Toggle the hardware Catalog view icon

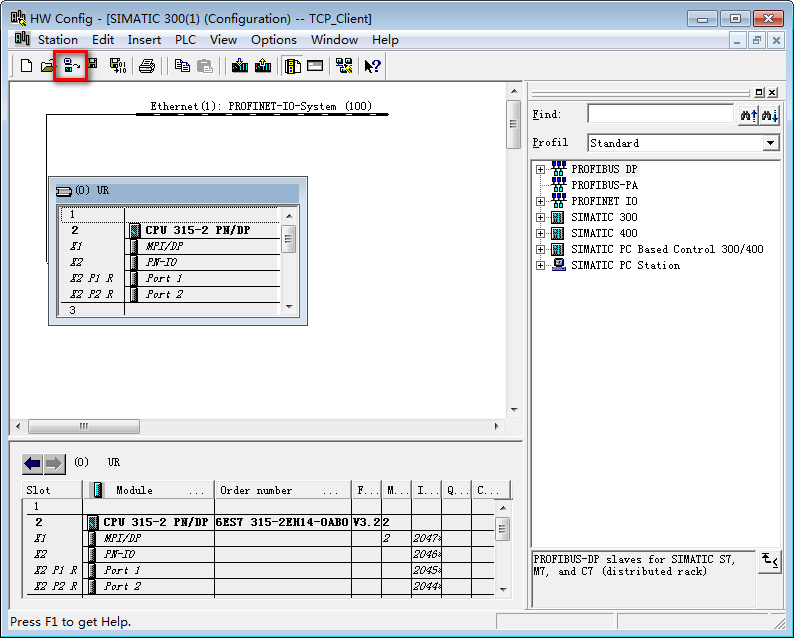292,66
